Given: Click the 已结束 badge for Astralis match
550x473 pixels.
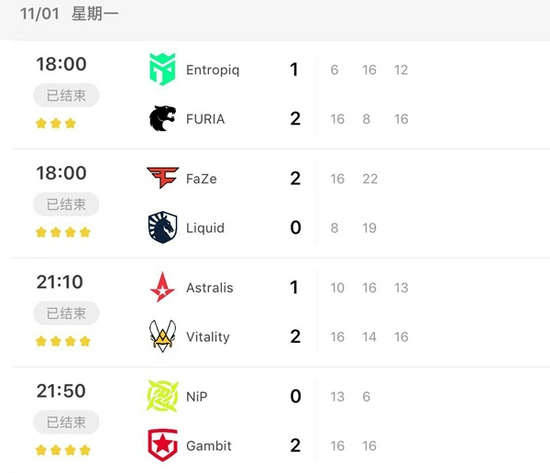Looking at the screenshot, I should [x=66, y=313].
